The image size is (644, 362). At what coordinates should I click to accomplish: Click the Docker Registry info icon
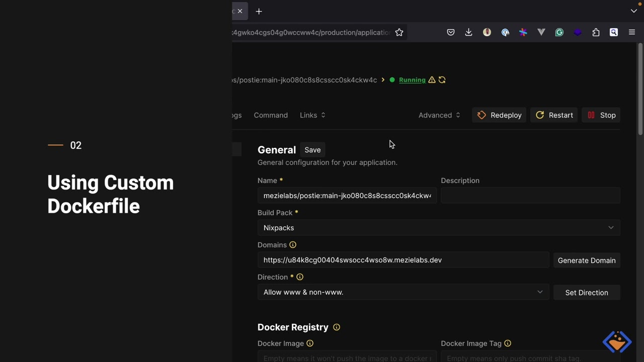337,327
